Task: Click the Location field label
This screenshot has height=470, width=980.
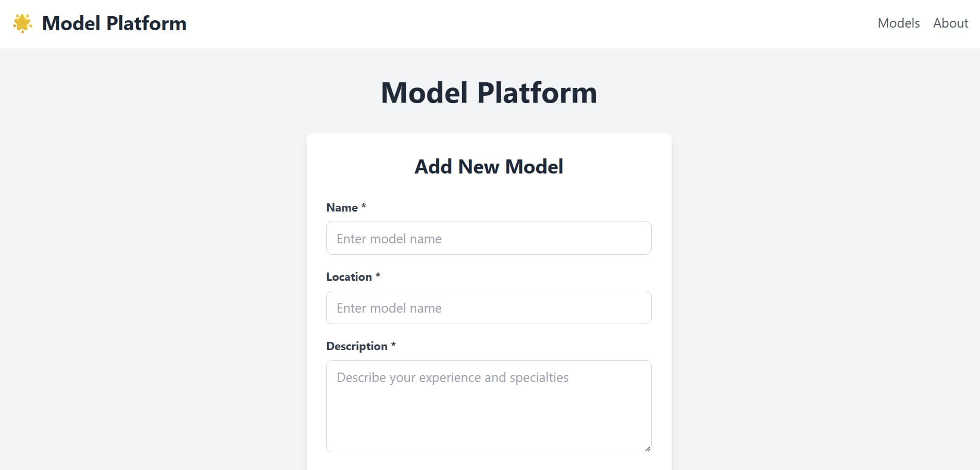Action: click(x=349, y=277)
